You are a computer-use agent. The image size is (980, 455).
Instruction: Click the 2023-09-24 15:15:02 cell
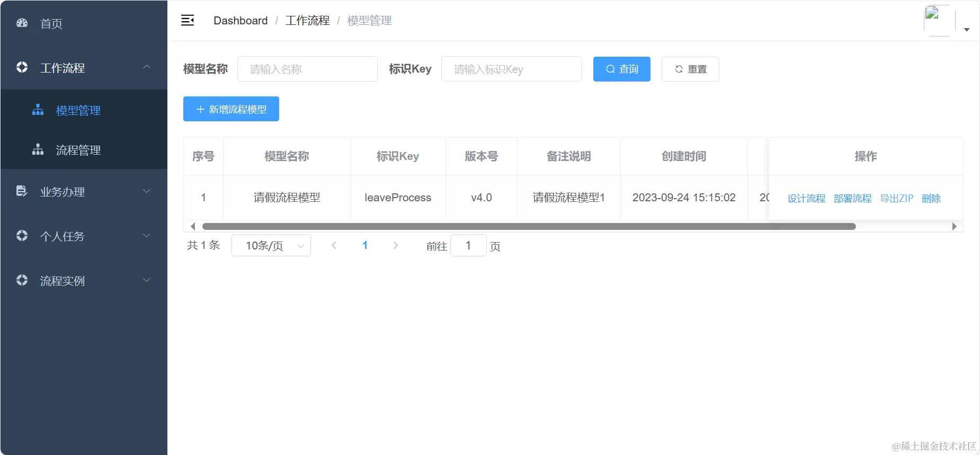click(684, 198)
